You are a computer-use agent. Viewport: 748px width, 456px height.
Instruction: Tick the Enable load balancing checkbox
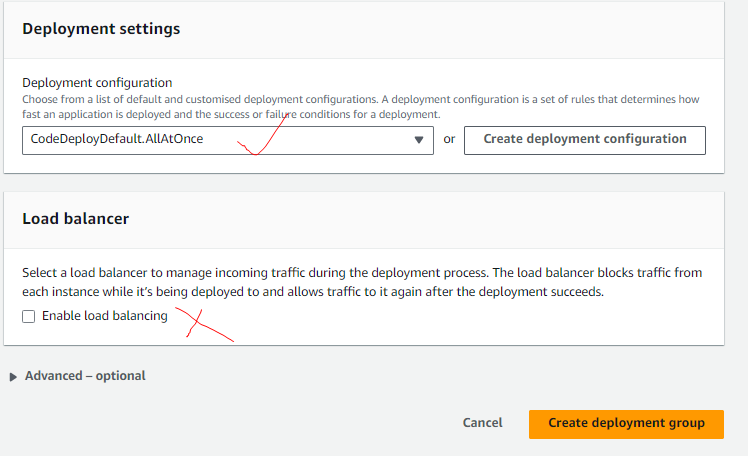pos(29,316)
